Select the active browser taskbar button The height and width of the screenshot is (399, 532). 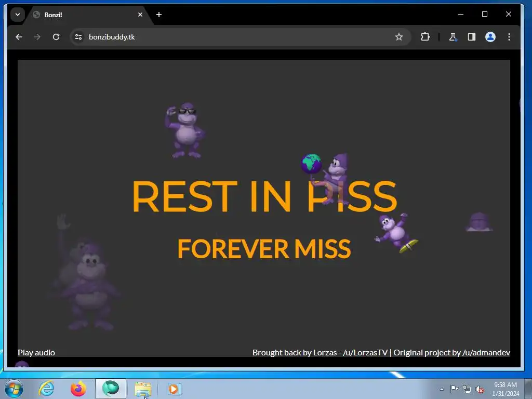click(111, 389)
